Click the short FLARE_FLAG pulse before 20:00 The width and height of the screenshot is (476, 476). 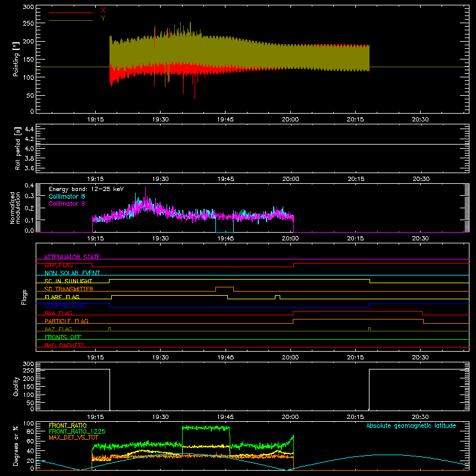click(277, 295)
